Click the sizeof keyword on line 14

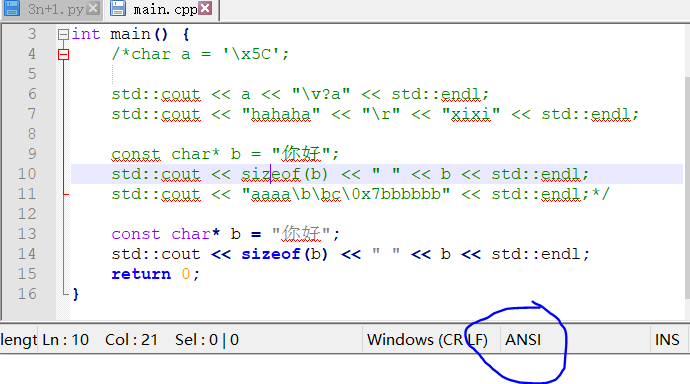click(271, 254)
